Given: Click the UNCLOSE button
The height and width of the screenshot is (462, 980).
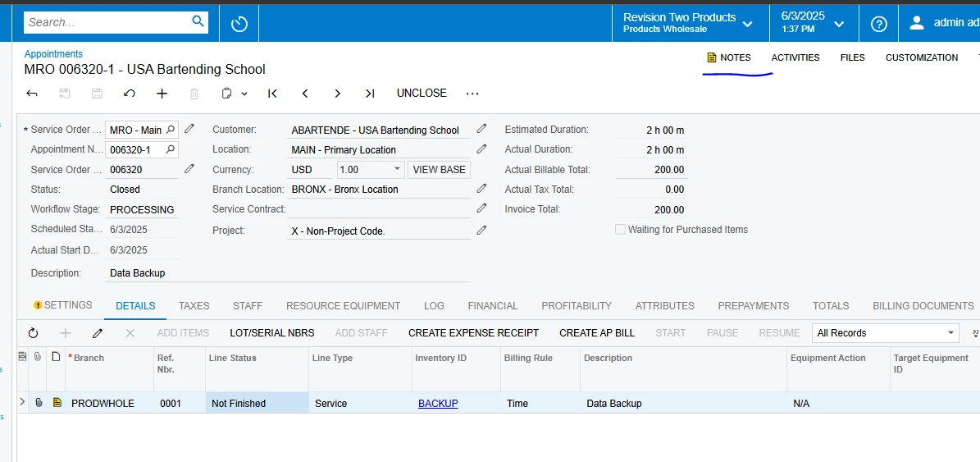Looking at the screenshot, I should pyautogui.click(x=422, y=94).
